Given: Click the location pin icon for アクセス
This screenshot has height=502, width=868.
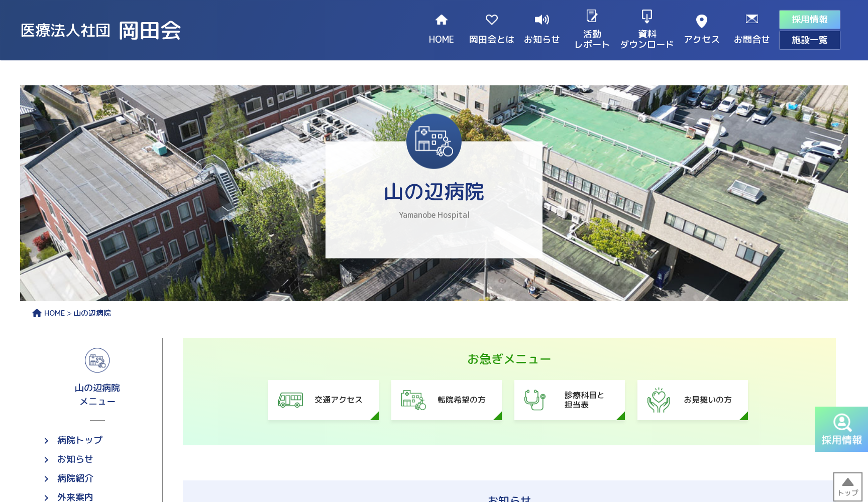Looking at the screenshot, I should [701, 21].
